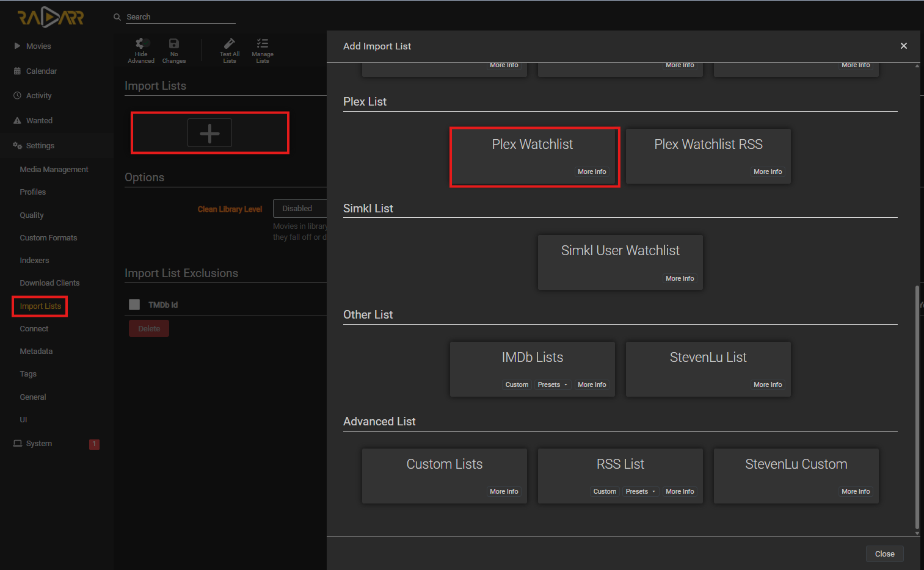
Task: Go to General settings
Action: point(33,397)
